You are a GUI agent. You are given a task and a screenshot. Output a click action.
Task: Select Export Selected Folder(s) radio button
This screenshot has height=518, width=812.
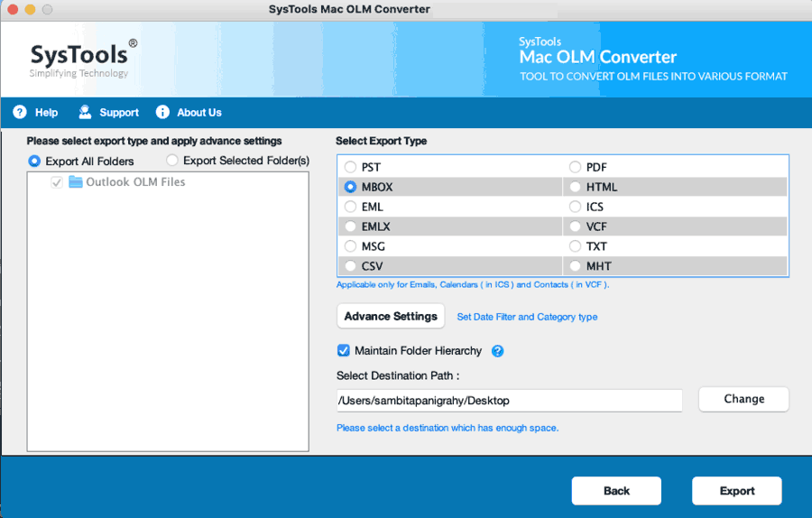coord(172,160)
